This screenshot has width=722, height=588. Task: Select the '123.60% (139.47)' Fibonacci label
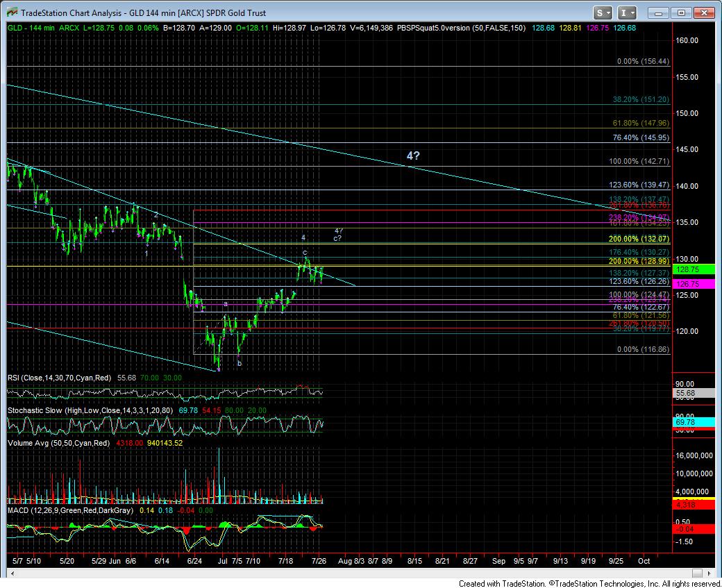click(639, 185)
